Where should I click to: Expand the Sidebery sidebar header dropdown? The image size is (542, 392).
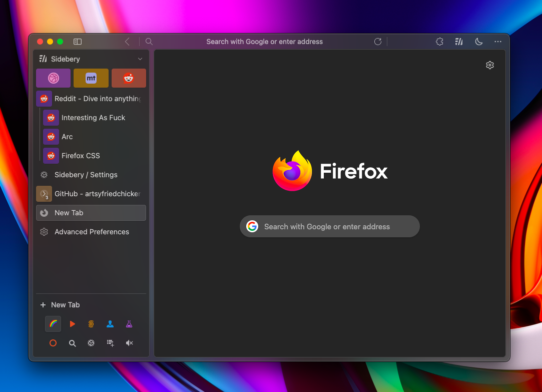pyautogui.click(x=140, y=59)
